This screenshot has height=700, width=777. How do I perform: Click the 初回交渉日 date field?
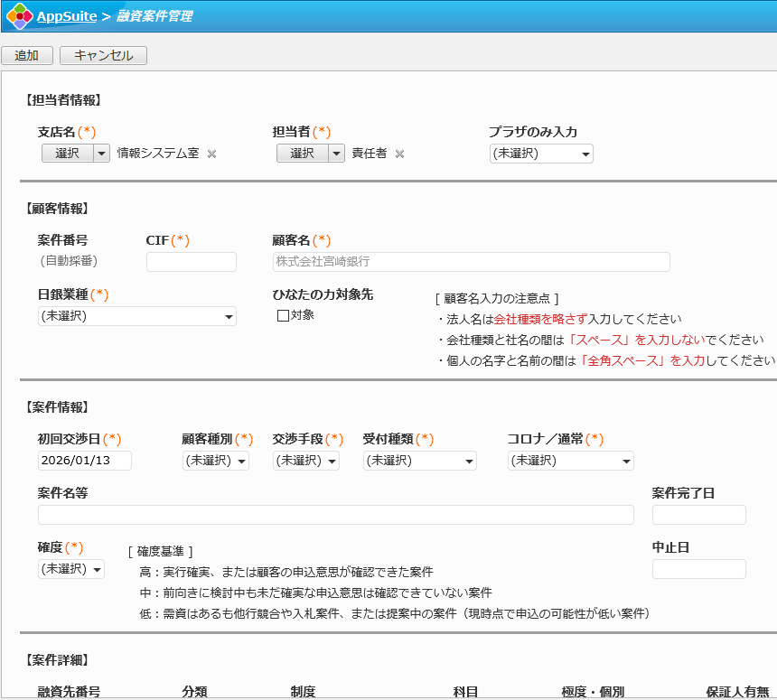coord(84,461)
